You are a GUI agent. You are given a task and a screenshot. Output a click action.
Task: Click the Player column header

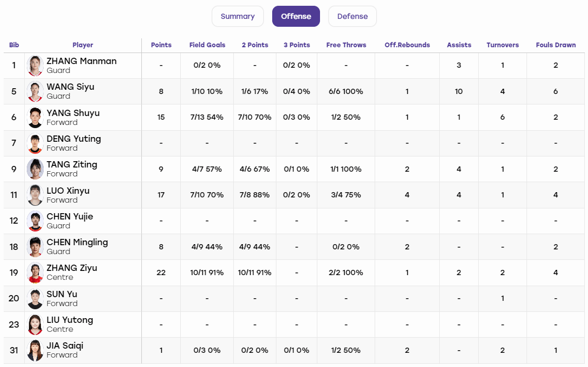[83, 45]
